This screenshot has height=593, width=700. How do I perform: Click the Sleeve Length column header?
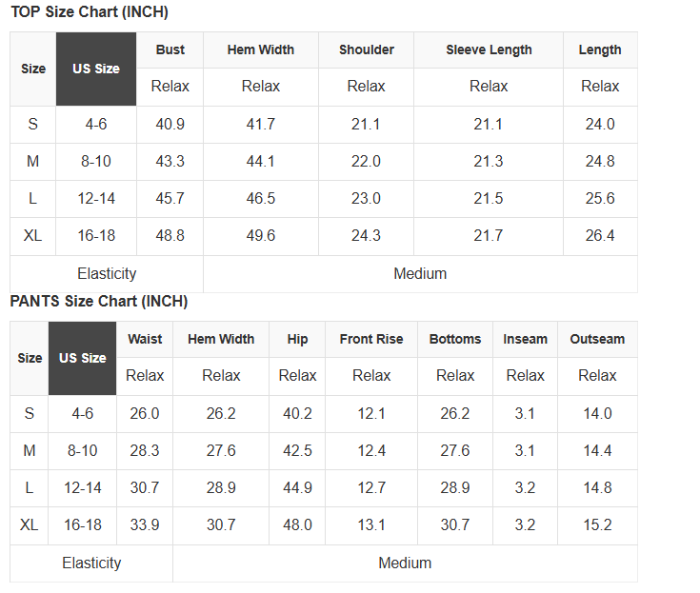click(x=489, y=49)
